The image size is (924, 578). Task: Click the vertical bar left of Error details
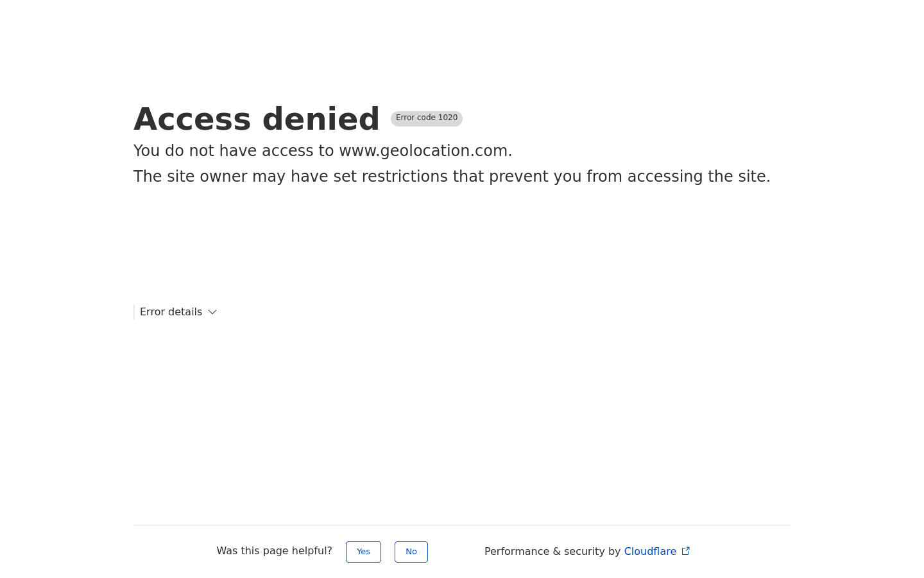tap(134, 312)
